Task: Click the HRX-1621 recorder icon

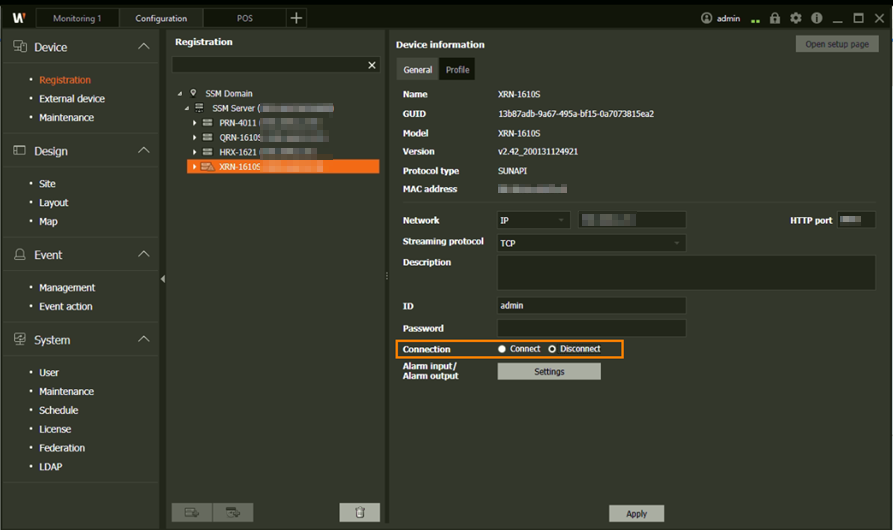Action: 207,152
